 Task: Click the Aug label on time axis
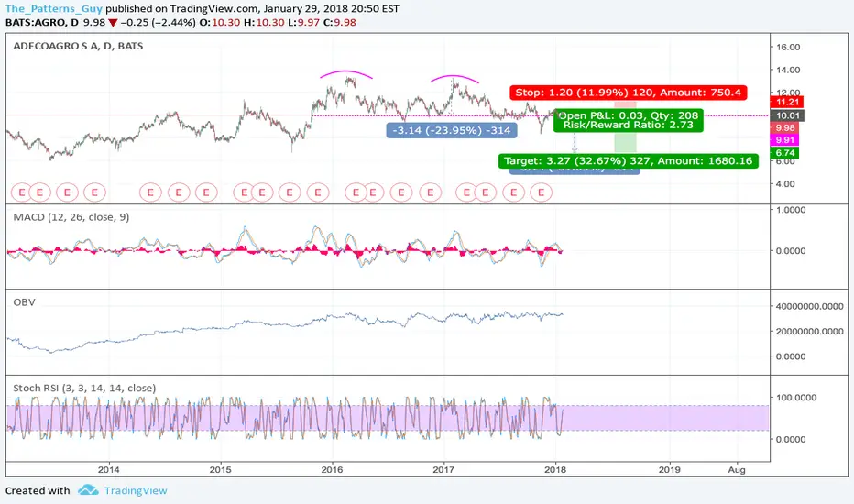click(737, 470)
